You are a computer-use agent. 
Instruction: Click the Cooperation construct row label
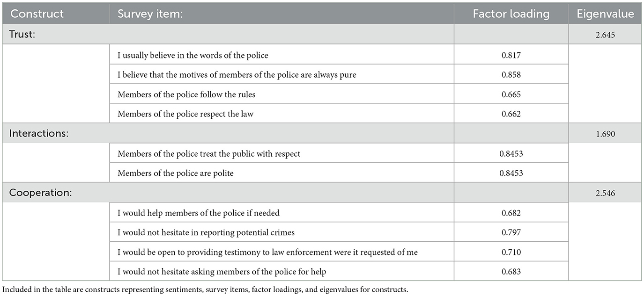pyautogui.click(x=41, y=193)
